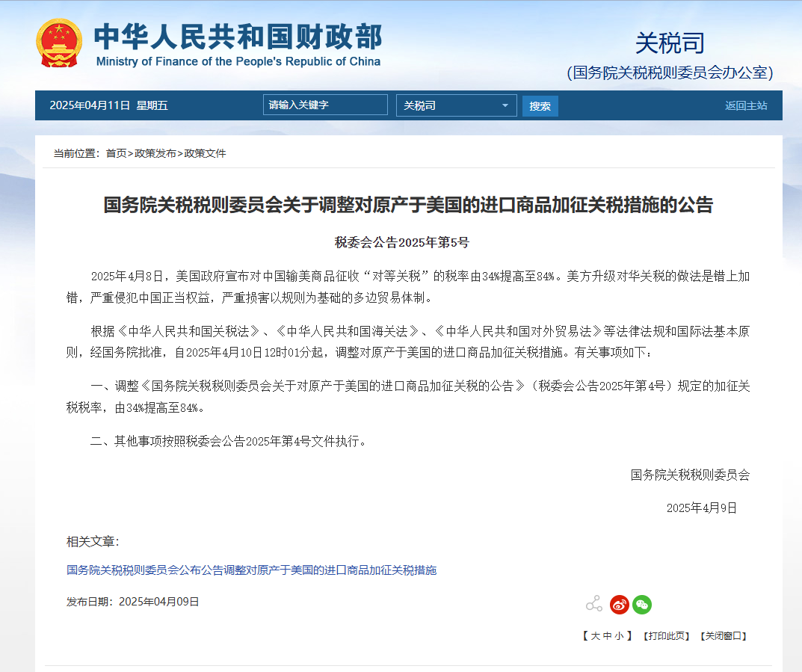802x672 pixels.
Task: Focus the 请输入关键字 keyword input field
Action: coord(325,105)
